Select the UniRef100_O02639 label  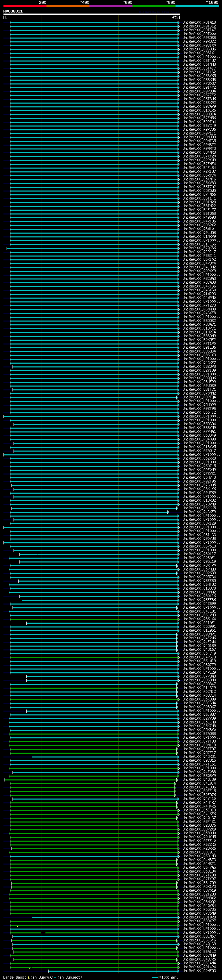pos(199,573)
